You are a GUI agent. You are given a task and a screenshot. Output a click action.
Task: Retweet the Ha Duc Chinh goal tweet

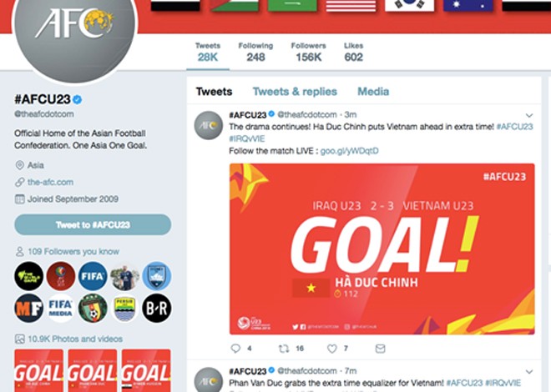(x=284, y=348)
